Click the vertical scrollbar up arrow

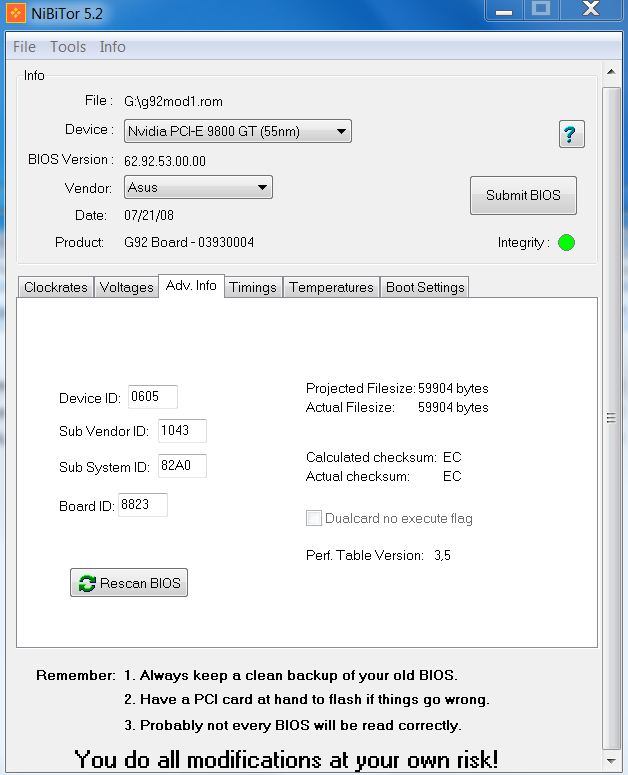tap(611, 72)
